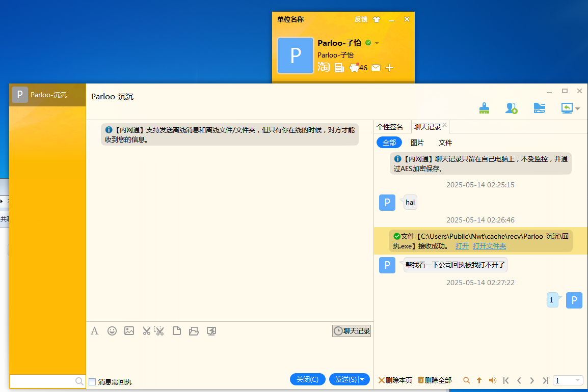Click the add contact icon in header

[x=511, y=108]
